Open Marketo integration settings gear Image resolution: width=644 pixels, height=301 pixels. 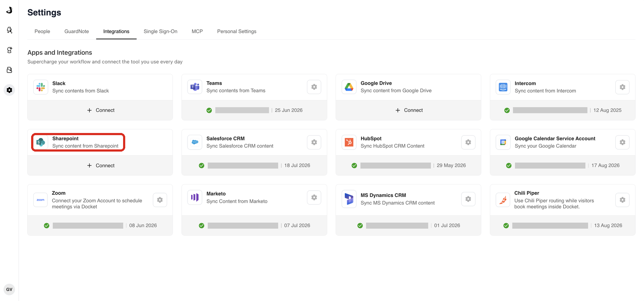pyautogui.click(x=314, y=197)
